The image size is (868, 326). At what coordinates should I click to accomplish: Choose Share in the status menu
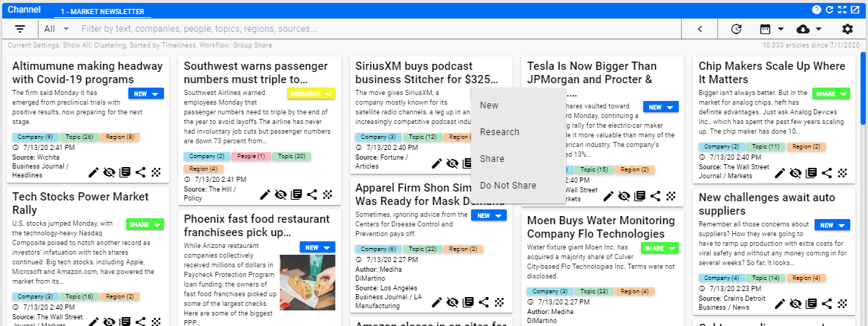pos(519,159)
